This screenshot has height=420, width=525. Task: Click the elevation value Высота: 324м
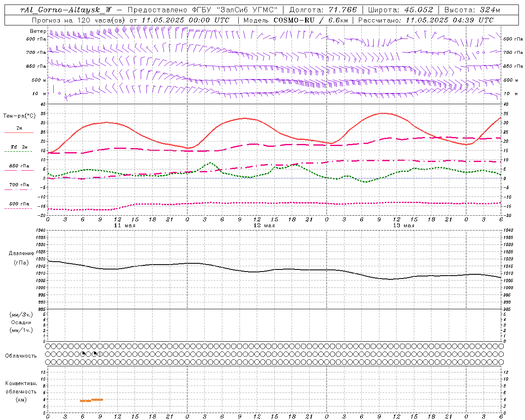coord(472,10)
